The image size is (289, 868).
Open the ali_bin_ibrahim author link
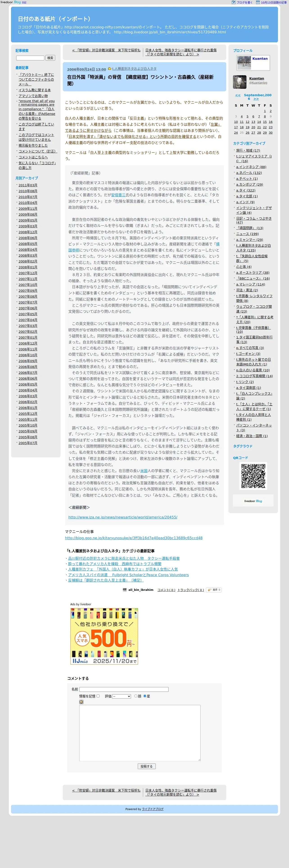tap(141, 590)
